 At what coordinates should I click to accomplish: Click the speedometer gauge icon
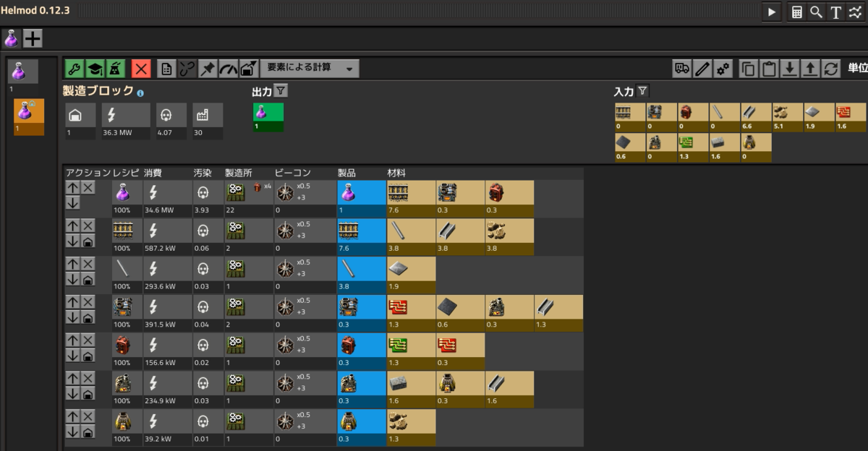(228, 69)
